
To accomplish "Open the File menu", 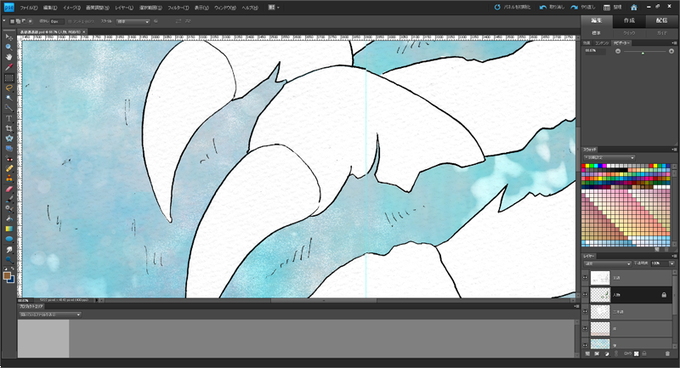I will [x=29, y=8].
